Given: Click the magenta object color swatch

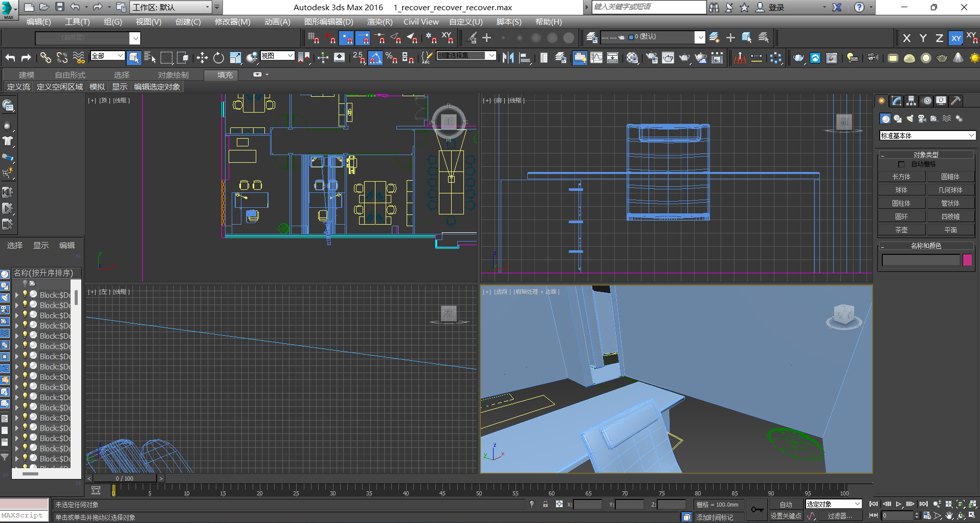Looking at the screenshot, I should coord(967,260).
